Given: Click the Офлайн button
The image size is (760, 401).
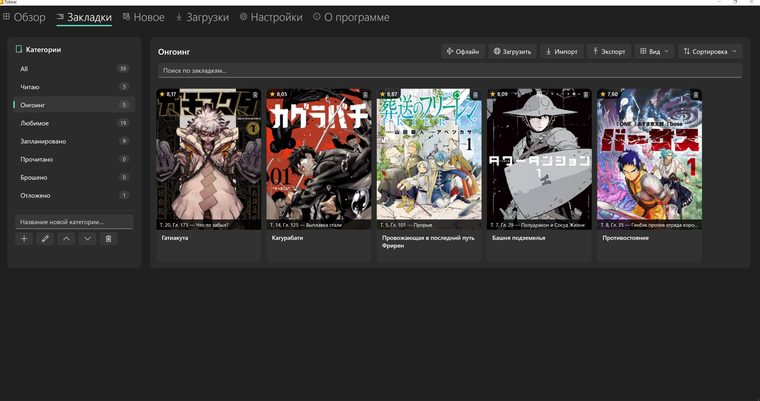Looking at the screenshot, I should point(463,51).
